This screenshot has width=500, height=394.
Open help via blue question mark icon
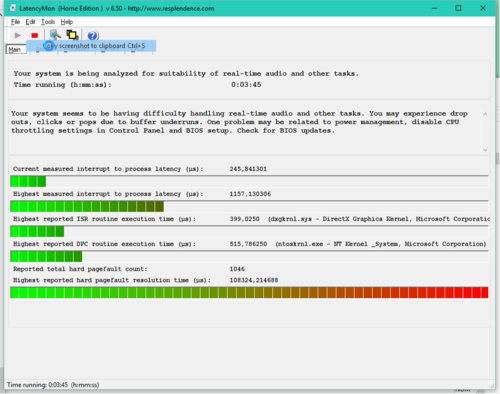(x=93, y=35)
